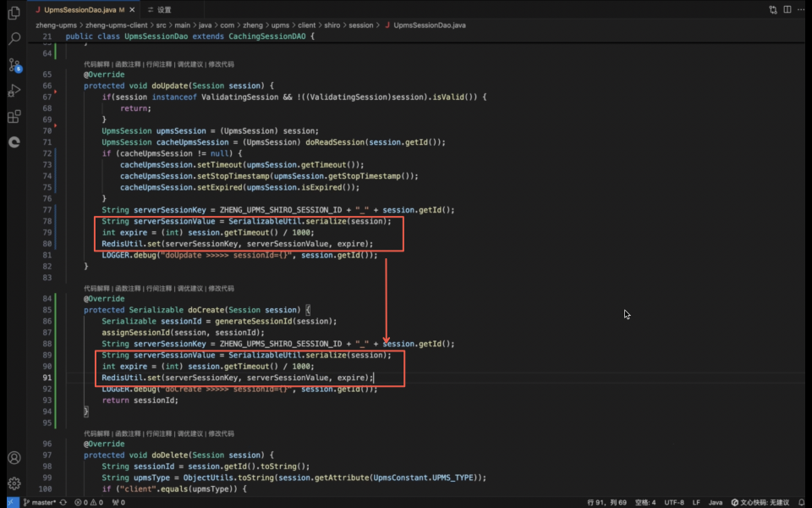Click 修改代码 above doDelete method
The width and height of the screenshot is (812, 508).
(221, 433)
